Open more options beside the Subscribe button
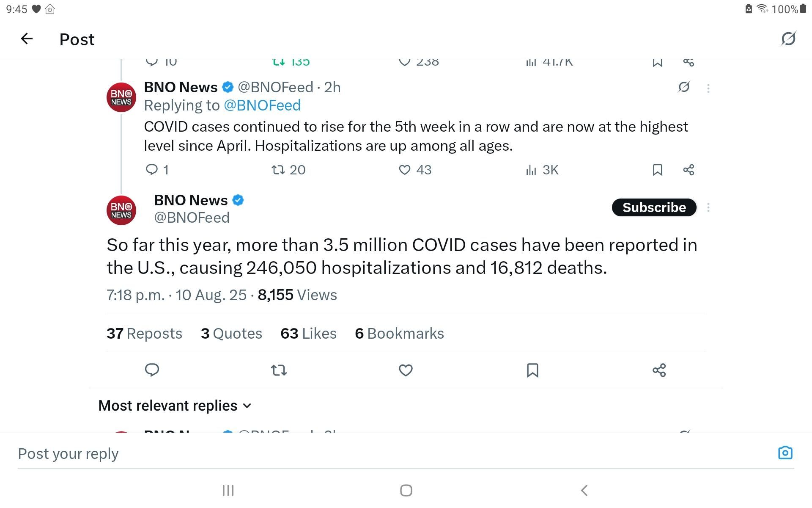This screenshot has height=508, width=812. (x=708, y=207)
